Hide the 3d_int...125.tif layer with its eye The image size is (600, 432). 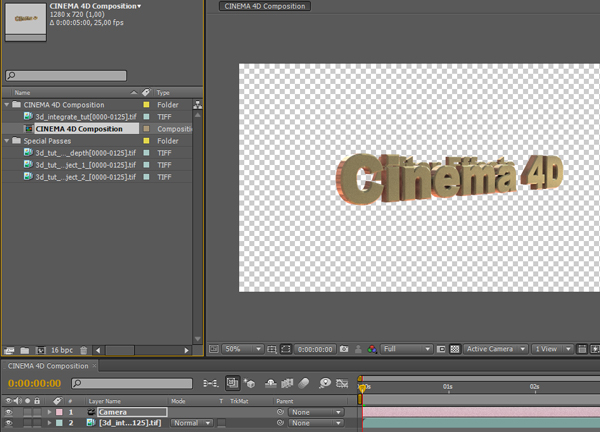(8, 423)
